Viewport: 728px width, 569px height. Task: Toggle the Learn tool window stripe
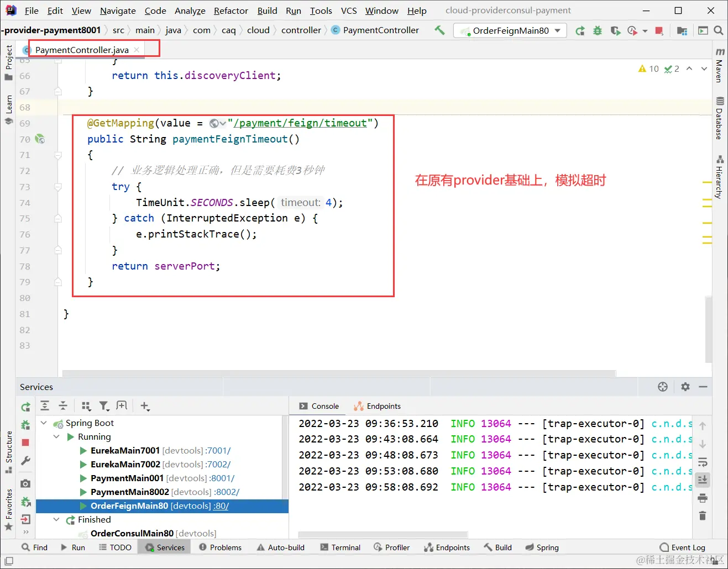coord(8,109)
